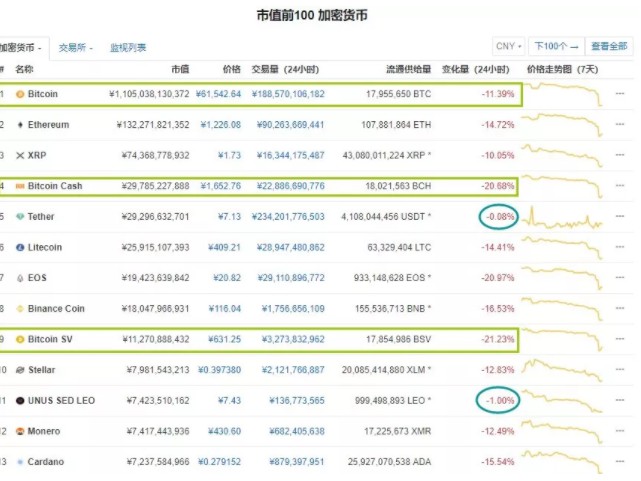Click Bitcoin market cap ¥1,105,038,130,372
Viewport: 641px width, 481px height.
click(x=149, y=94)
